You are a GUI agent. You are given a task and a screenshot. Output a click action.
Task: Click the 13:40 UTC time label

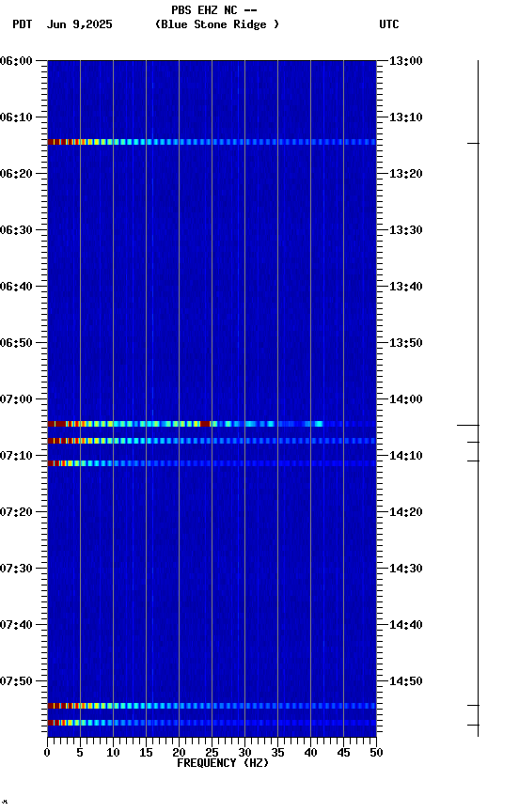pyautogui.click(x=406, y=287)
